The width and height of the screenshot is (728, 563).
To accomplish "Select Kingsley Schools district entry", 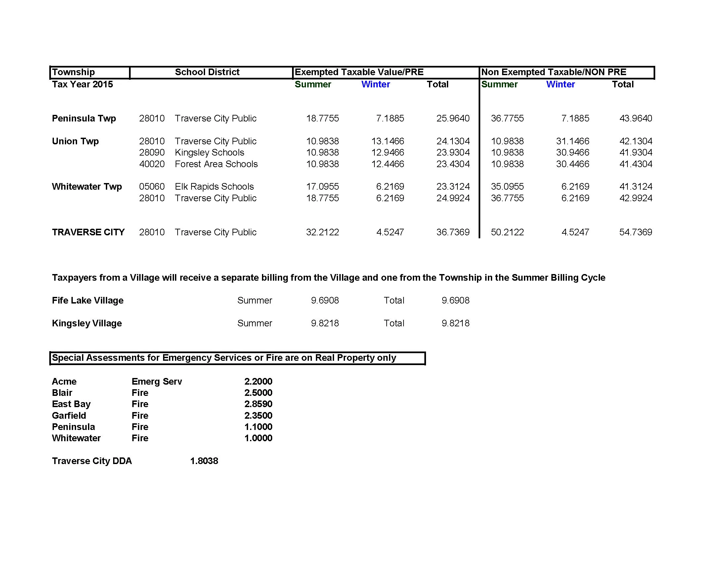I will (209, 153).
